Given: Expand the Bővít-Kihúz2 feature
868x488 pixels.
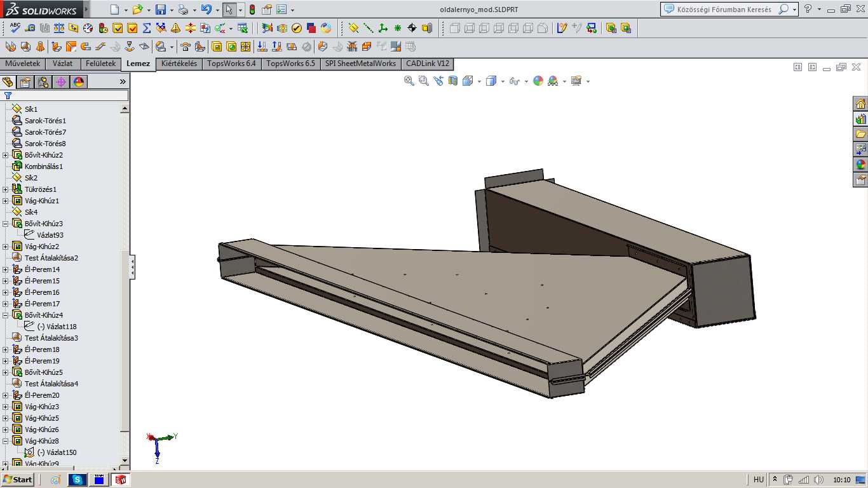Looking at the screenshot, I should (x=6, y=155).
